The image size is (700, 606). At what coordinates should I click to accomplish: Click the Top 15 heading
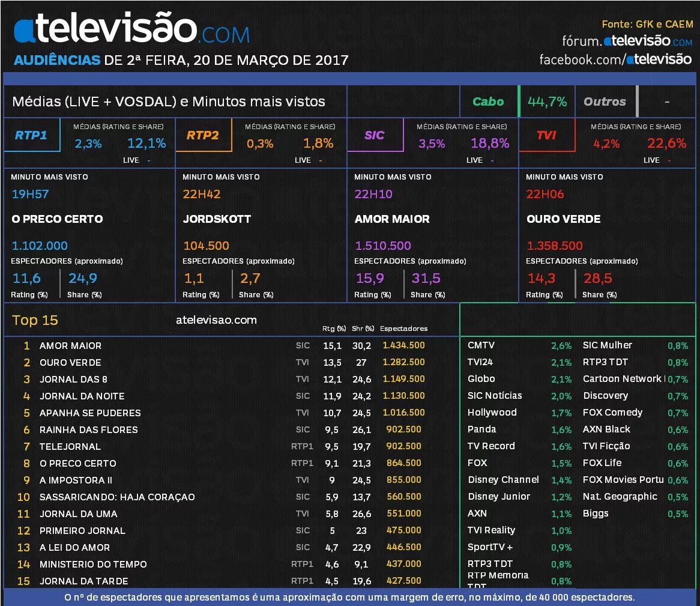pyautogui.click(x=35, y=320)
